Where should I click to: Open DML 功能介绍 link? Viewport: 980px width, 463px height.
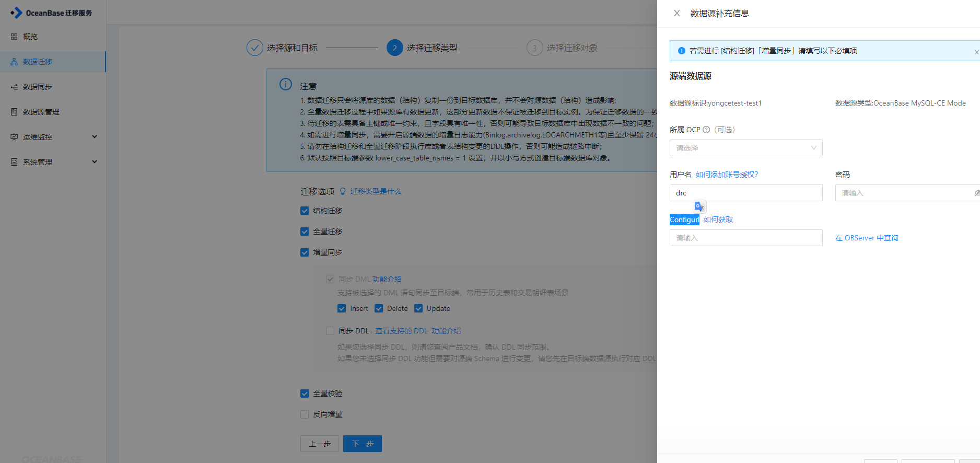(387, 279)
